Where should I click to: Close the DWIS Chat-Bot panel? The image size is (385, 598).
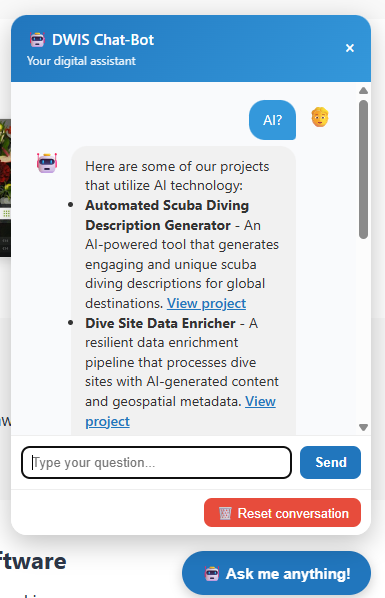pyautogui.click(x=350, y=48)
